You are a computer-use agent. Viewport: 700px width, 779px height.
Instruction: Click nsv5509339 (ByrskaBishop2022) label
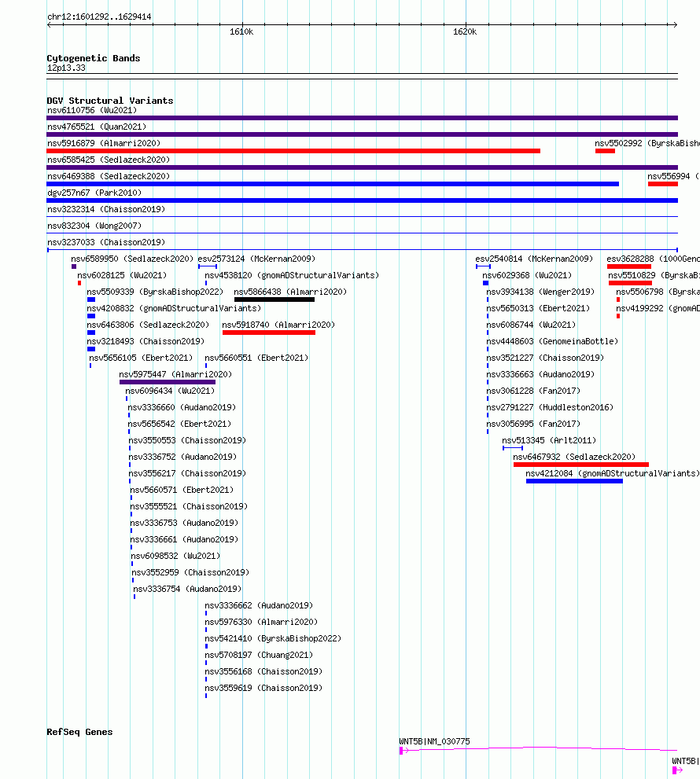[x=155, y=292]
